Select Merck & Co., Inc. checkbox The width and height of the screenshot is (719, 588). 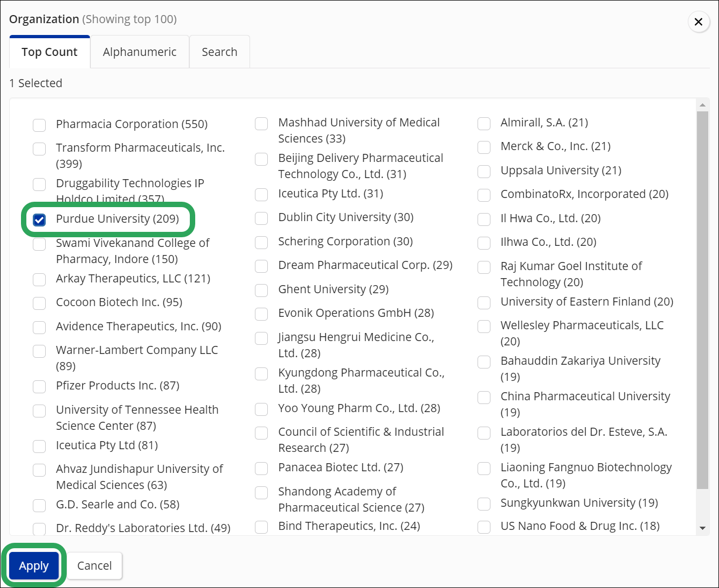(x=484, y=147)
